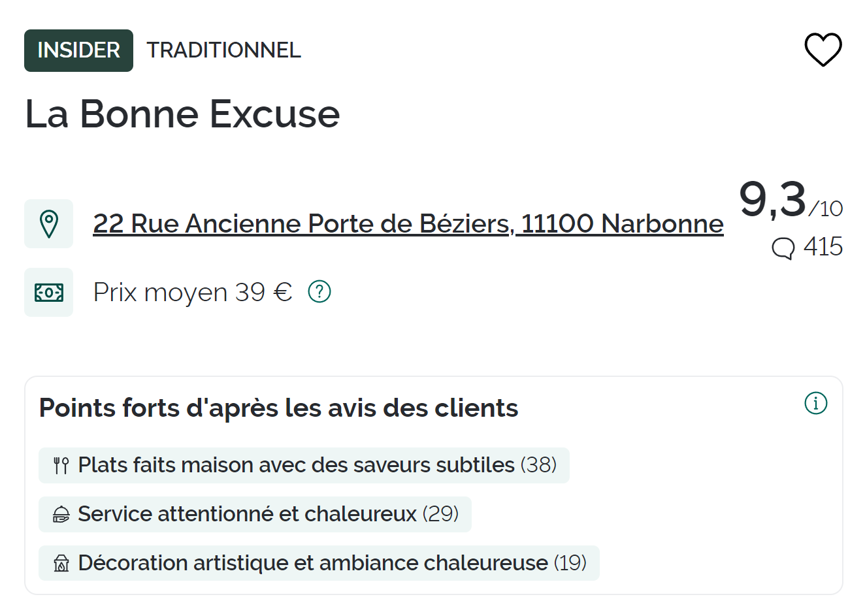This screenshot has width=865, height=616.
Task: Click the service bell cloche icon
Action: (61, 515)
